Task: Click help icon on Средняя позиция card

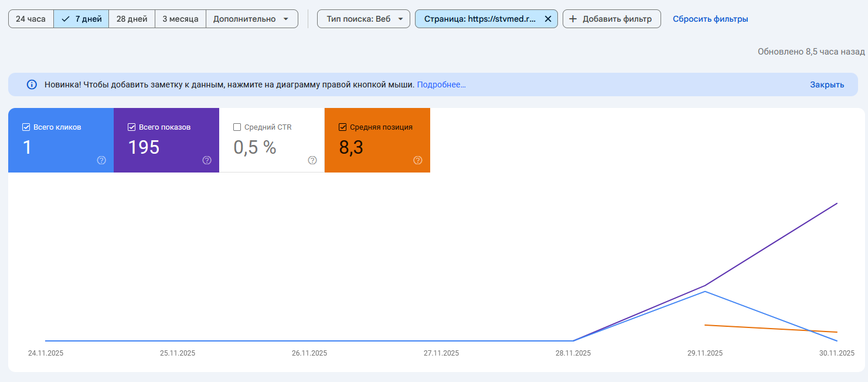Action: pyautogui.click(x=418, y=160)
